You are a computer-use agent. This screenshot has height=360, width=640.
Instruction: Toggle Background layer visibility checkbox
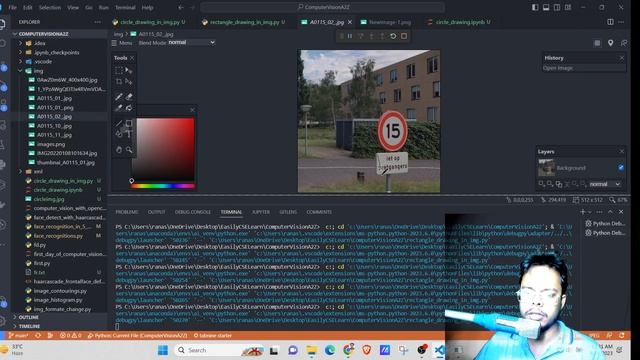tap(621, 168)
